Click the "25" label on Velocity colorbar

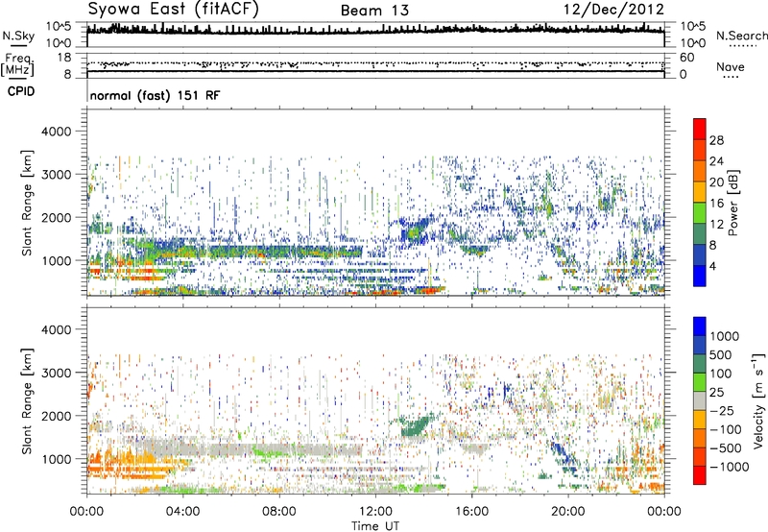click(716, 392)
